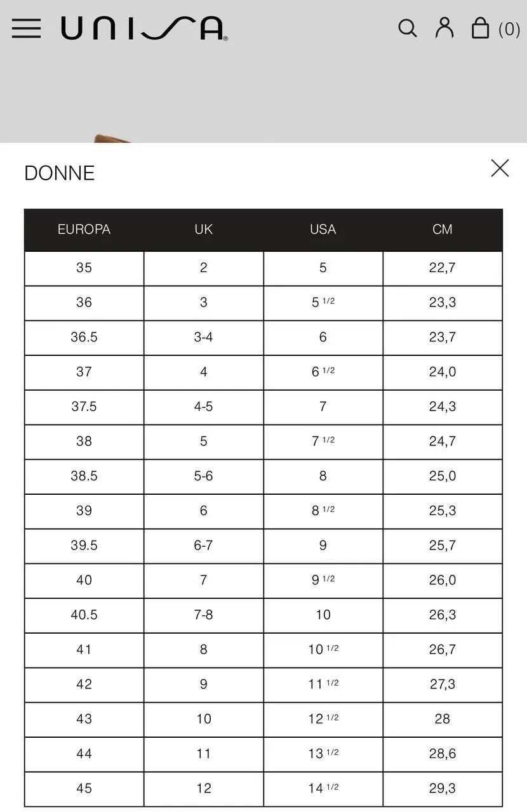This screenshot has height=812, width=527.
Task: Select the CM column header
Action: (x=443, y=230)
